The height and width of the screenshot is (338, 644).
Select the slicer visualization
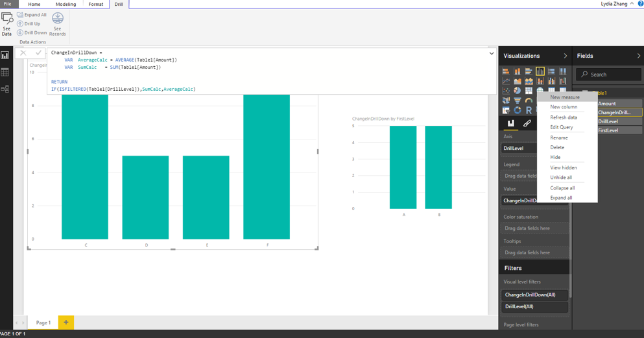click(x=506, y=110)
